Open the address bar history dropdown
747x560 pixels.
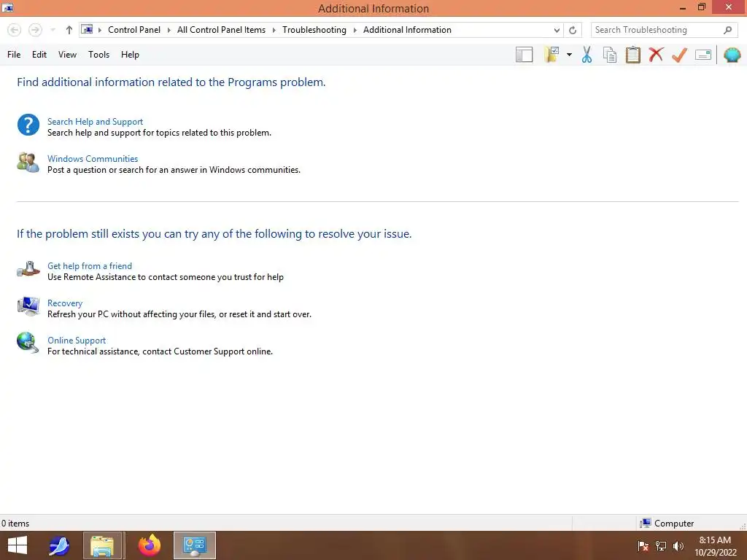557,30
